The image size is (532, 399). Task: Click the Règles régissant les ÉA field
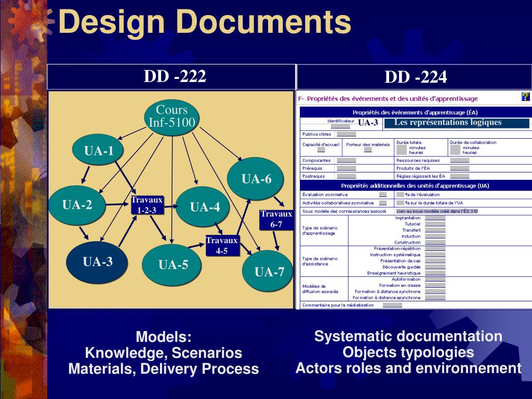coord(460,176)
